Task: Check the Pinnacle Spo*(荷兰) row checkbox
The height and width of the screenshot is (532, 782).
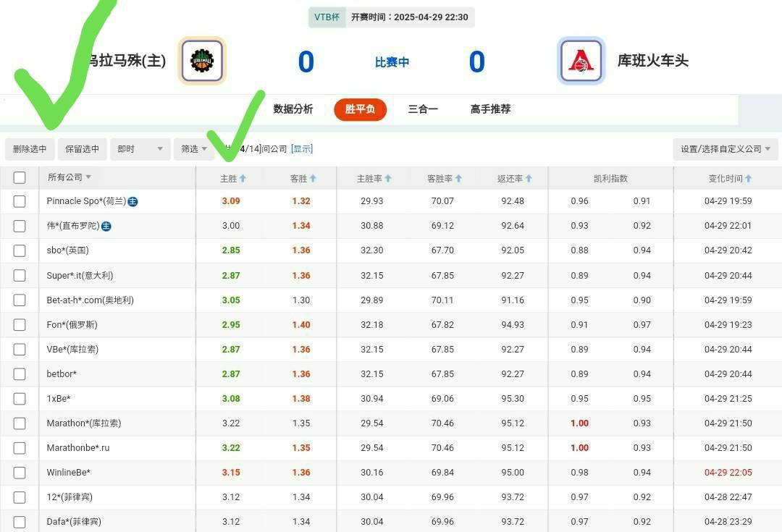Action: [x=20, y=201]
